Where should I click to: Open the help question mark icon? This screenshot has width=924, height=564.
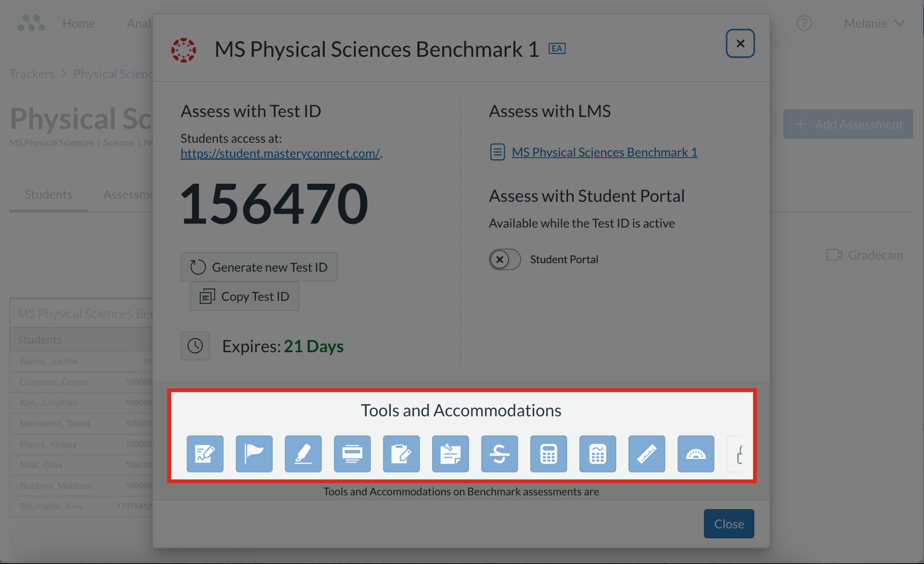(804, 23)
